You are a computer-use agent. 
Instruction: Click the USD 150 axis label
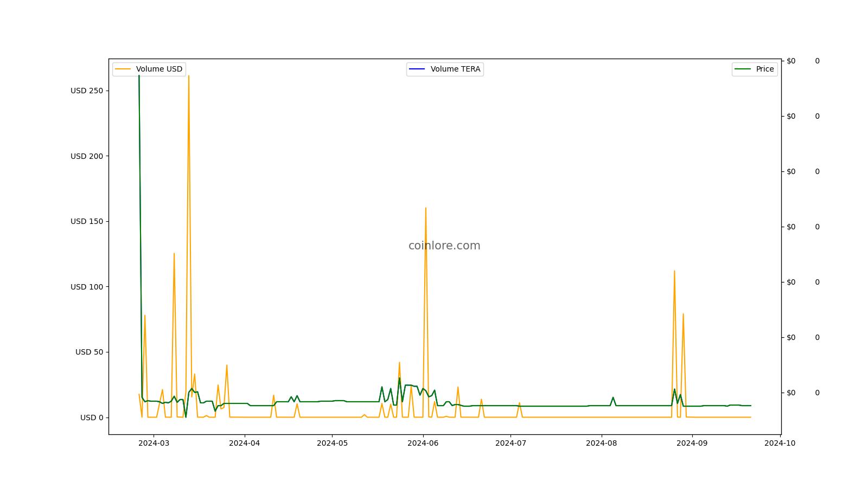point(87,221)
